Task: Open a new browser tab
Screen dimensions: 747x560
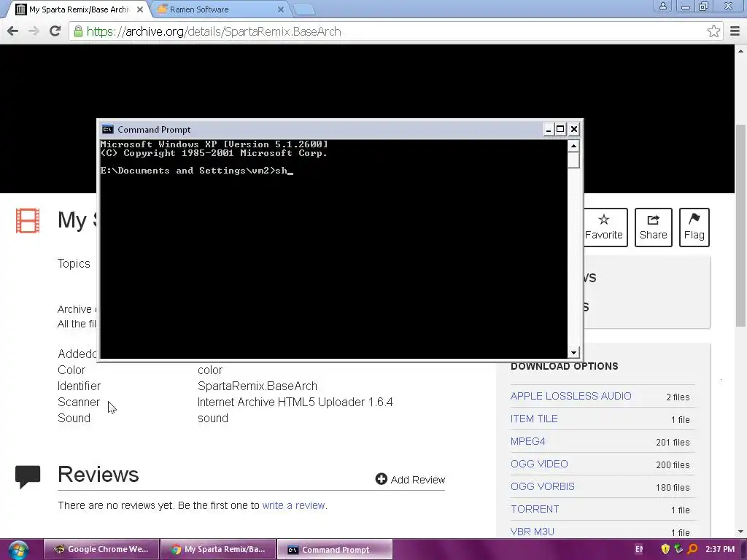Action: click(x=303, y=9)
